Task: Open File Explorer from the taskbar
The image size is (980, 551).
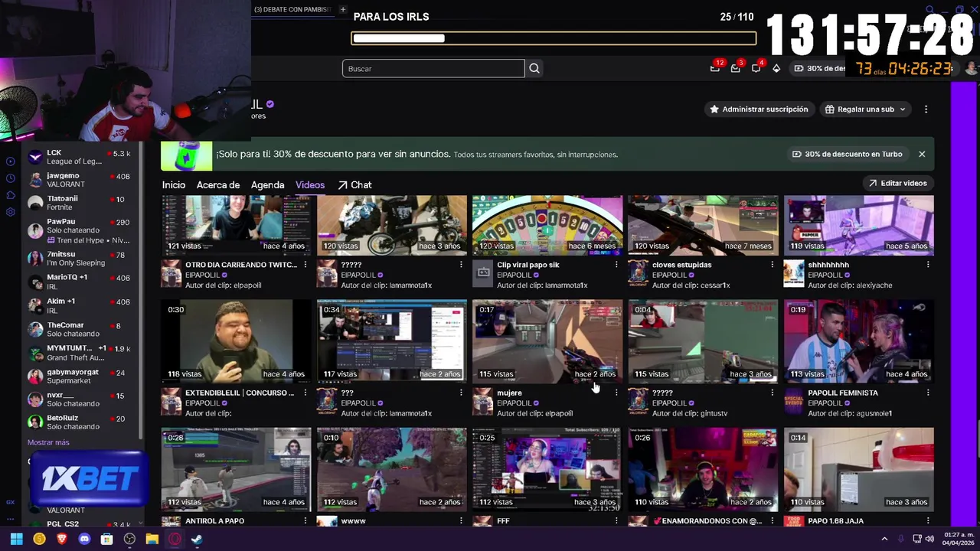Action: 152,539
